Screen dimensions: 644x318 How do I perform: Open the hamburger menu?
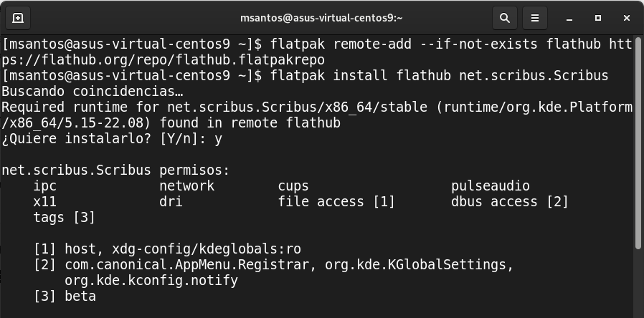(534, 18)
